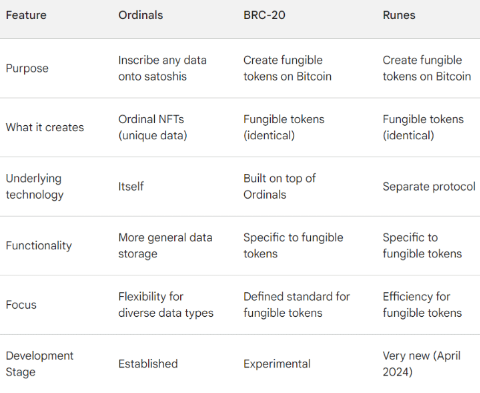The image size is (480, 393).
Task: Click the BRC-20 column header
Action: (264, 15)
